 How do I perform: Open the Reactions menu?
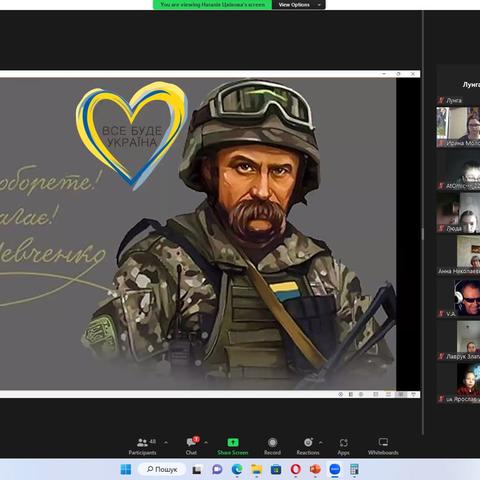click(308, 446)
